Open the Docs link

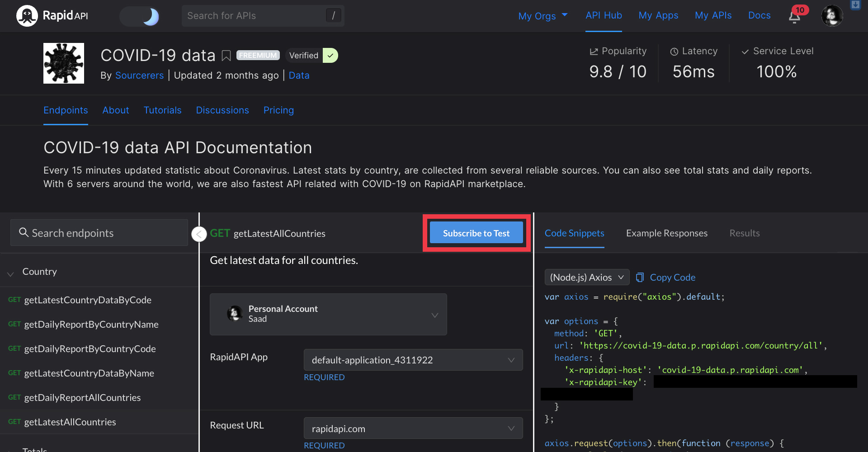pyautogui.click(x=759, y=15)
